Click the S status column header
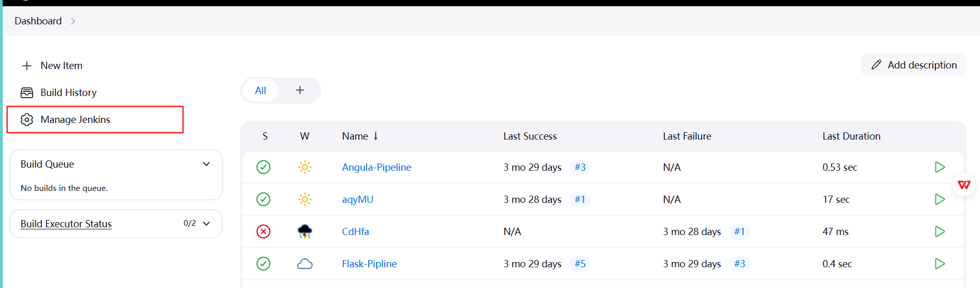Viewport: 980px width, 288px height. point(265,136)
